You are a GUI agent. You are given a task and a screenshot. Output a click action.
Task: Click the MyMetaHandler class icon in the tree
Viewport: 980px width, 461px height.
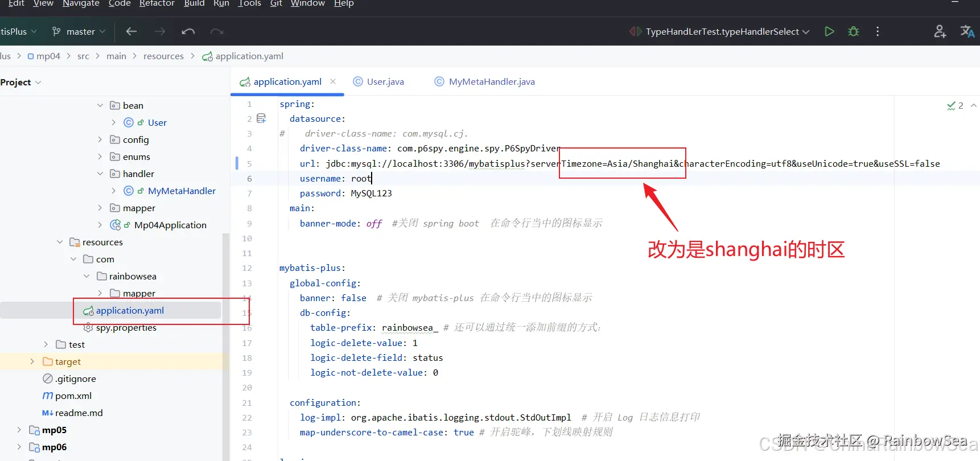click(x=129, y=191)
